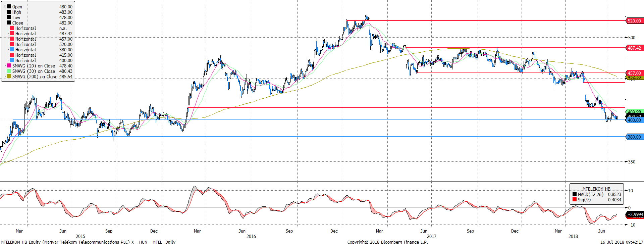644x245 pixels.
Task: Click the green 409.98 axis price tag
Action: pyautogui.click(x=634, y=111)
